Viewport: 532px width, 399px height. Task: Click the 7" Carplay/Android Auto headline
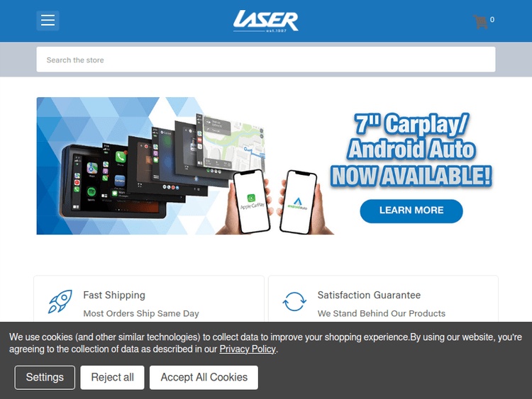point(411,150)
